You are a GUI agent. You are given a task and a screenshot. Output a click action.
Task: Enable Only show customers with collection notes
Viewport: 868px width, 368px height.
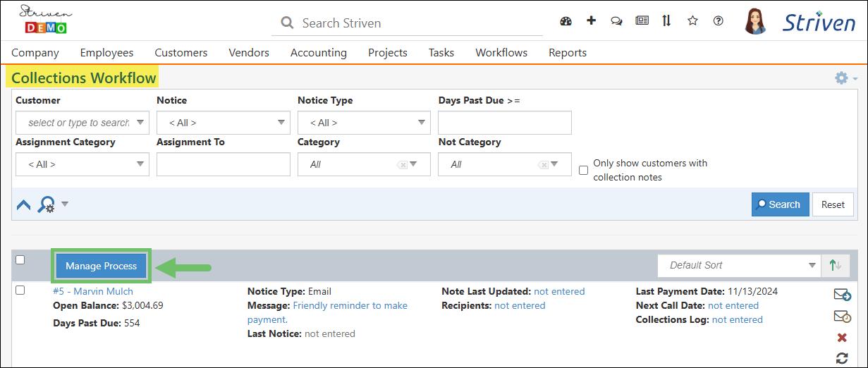[583, 170]
